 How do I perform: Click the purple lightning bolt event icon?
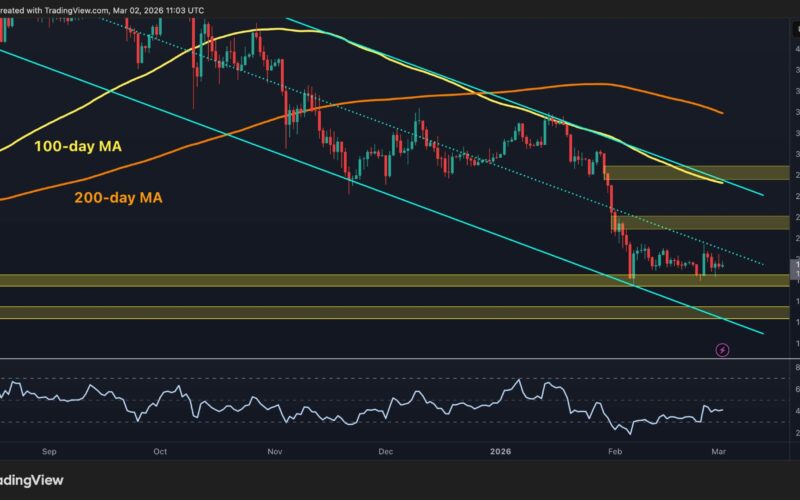(x=723, y=350)
